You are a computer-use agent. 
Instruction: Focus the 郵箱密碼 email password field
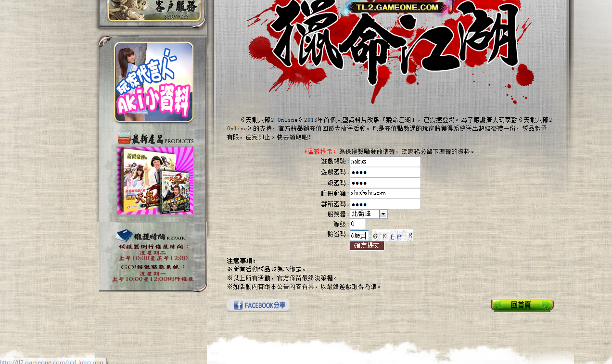tap(385, 204)
